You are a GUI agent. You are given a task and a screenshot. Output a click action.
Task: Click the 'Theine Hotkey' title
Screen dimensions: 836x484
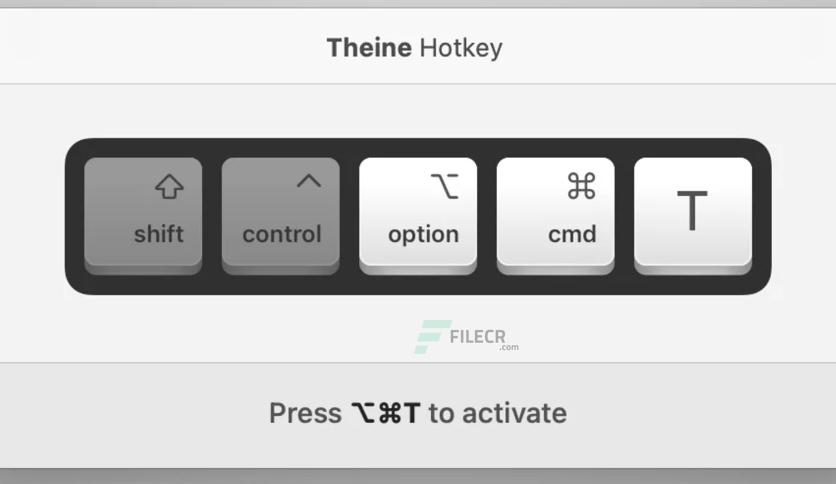pyautogui.click(x=415, y=48)
